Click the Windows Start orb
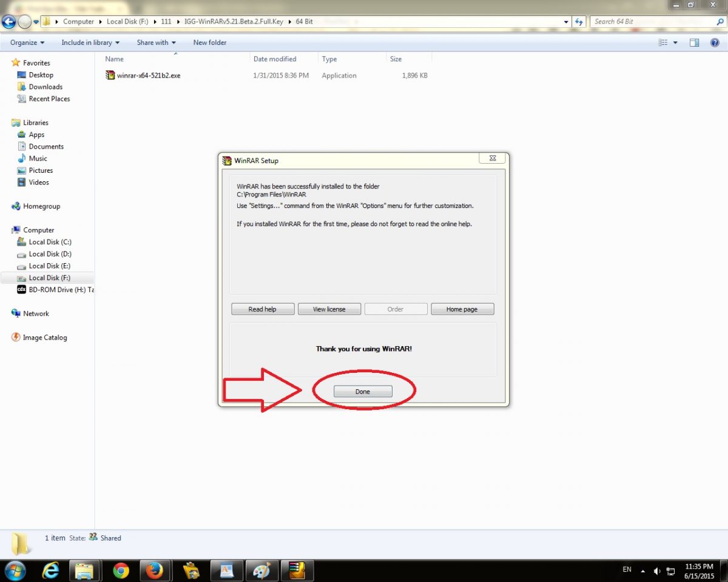This screenshot has width=728, height=582. pos(15,570)
